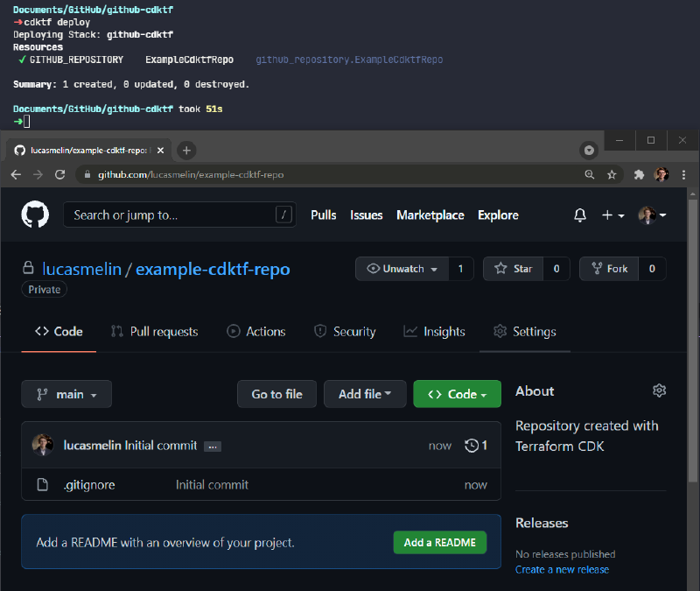Image resolution: width=700 pixels, height=591 pixels.
Task: Click the Create a new release link
Action: pyautogui.click(x=562, y=569)
